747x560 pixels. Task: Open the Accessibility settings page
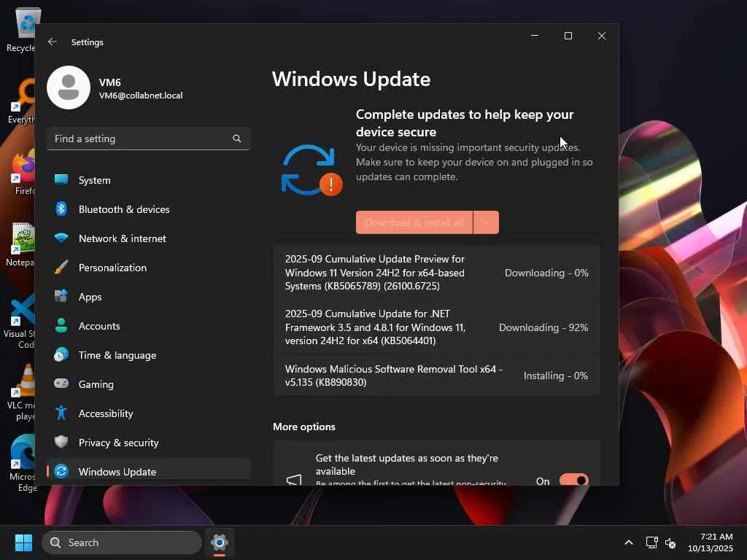click(x=149, y=413)
